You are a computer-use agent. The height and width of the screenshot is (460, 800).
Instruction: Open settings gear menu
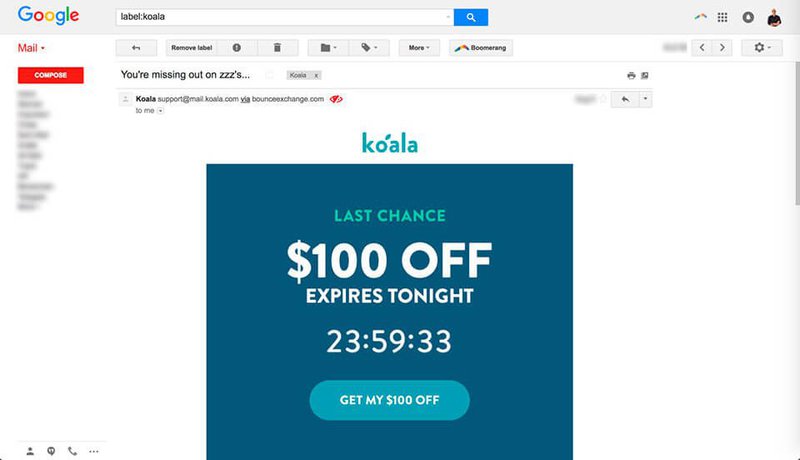pos(762,48)
